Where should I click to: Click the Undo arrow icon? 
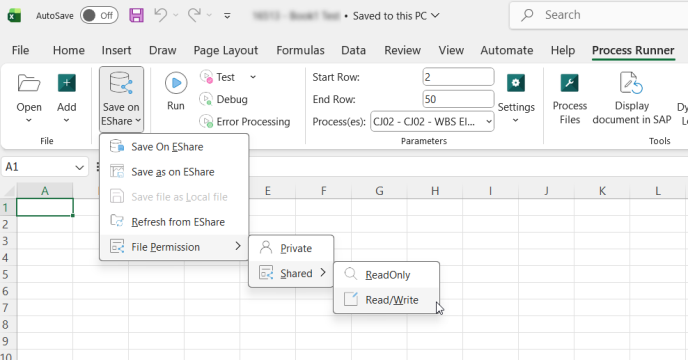(x=161, y=15)
